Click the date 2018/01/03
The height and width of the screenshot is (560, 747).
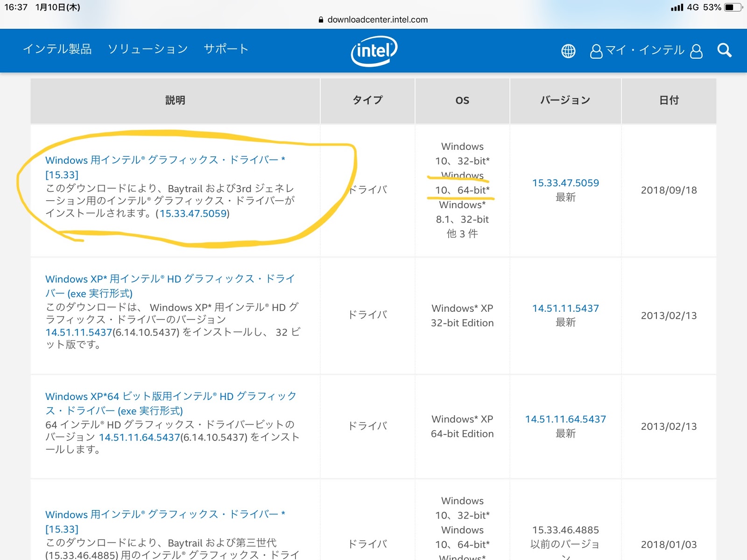669,545
